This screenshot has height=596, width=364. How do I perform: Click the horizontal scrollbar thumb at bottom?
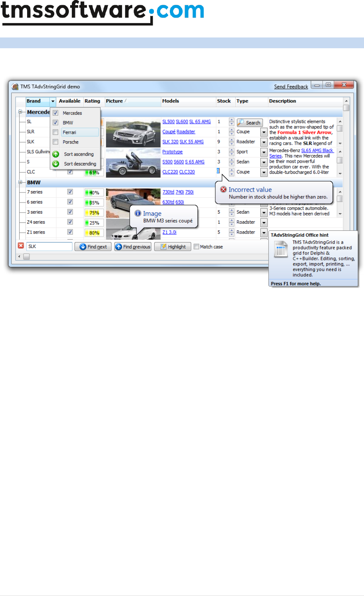[x=26, y=257]
